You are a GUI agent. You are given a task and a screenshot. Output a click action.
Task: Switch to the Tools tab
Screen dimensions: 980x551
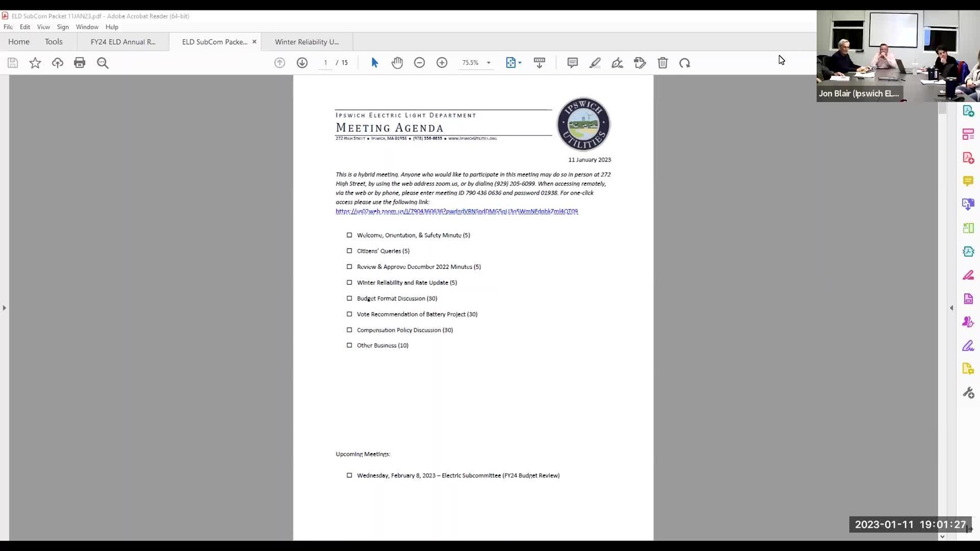pos(53,42)
